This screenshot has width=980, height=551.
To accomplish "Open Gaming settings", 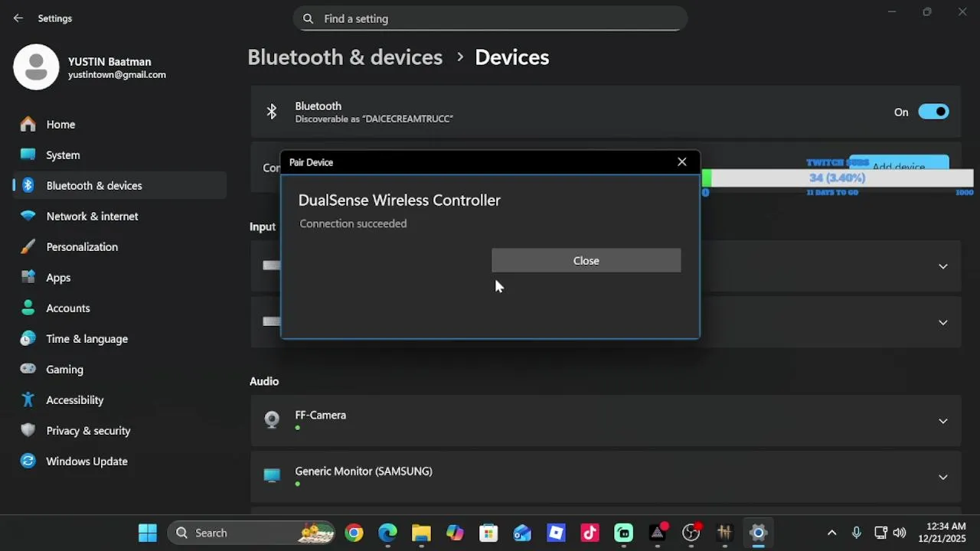I will coord(119,369).
